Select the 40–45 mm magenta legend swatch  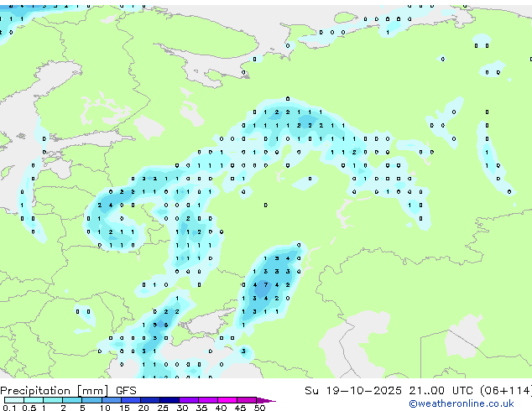pos(227,400)
